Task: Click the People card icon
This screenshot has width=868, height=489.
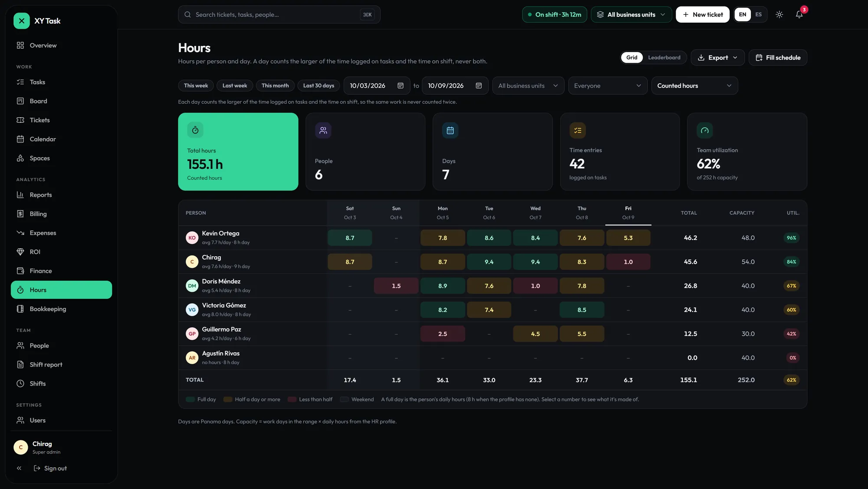Action: (x=323, y=130)
